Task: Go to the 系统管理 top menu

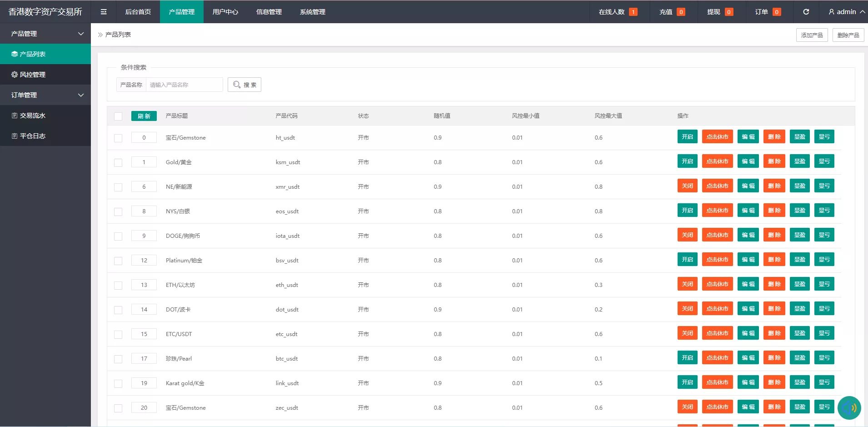Action: click(x=312, y=12)
